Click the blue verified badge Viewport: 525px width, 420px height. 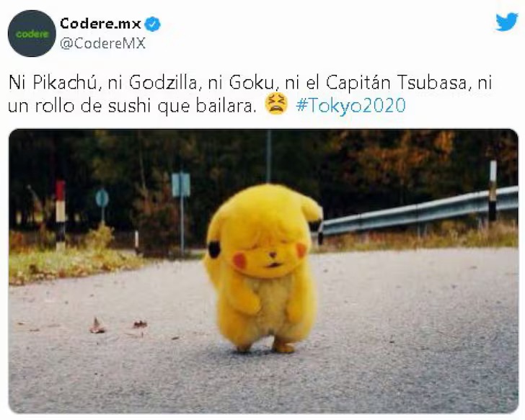pyautogui.click(x=153, y=24)
